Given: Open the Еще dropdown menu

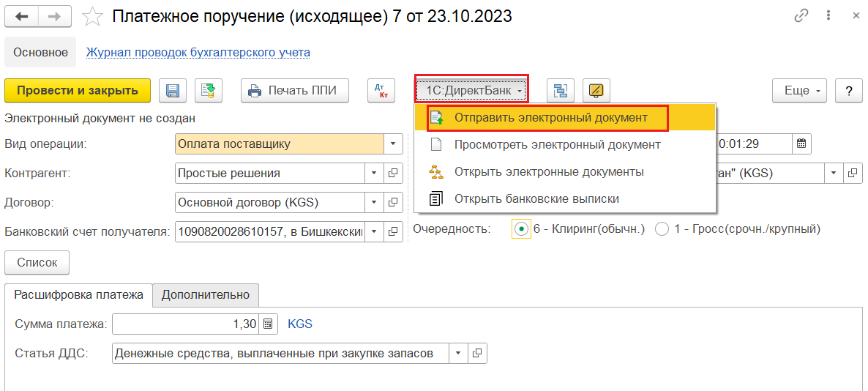Looking at the screenshot, I should click(799, 91).
